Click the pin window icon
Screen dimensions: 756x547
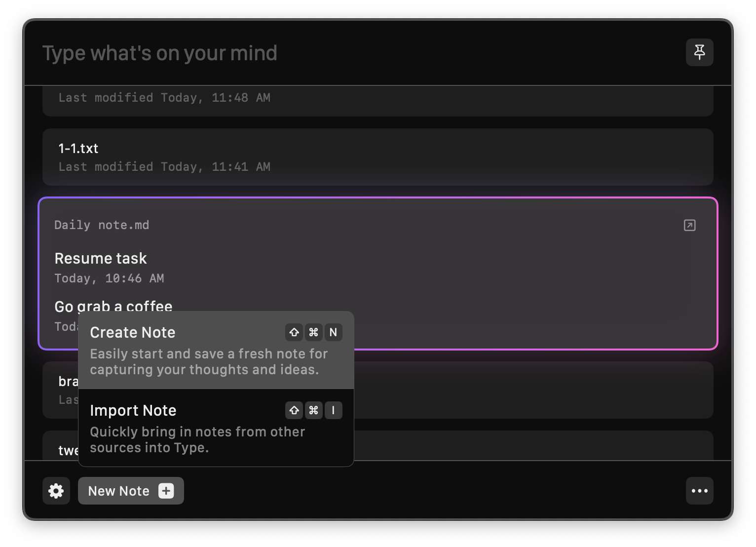coord(699,52)
